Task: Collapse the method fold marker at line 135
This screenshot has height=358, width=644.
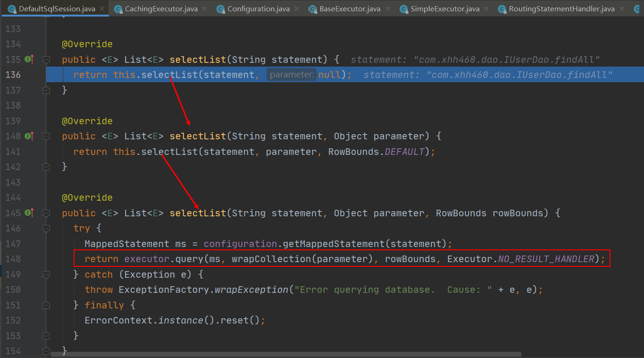Action: coord(46,60)
